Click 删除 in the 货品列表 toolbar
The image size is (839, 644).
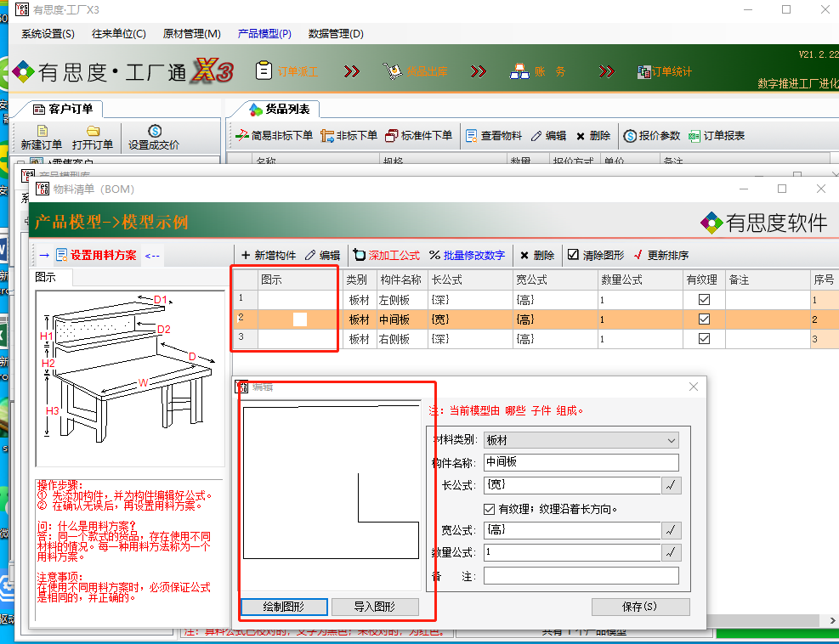(x=593, y=136)
